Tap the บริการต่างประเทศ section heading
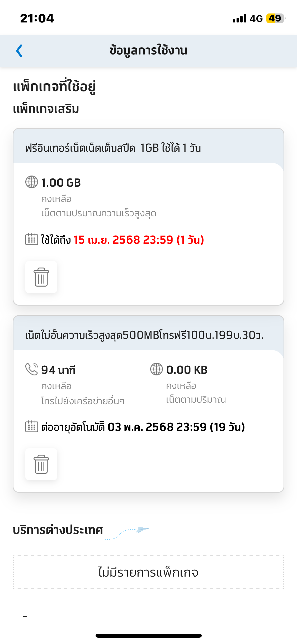 click(x=58, y=530)
